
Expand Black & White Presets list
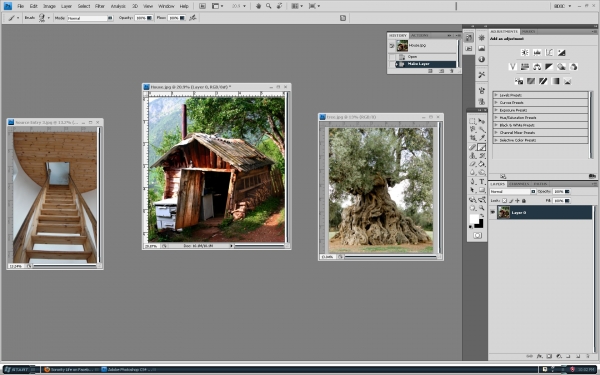pyautogui.click(x=496, y=125)
